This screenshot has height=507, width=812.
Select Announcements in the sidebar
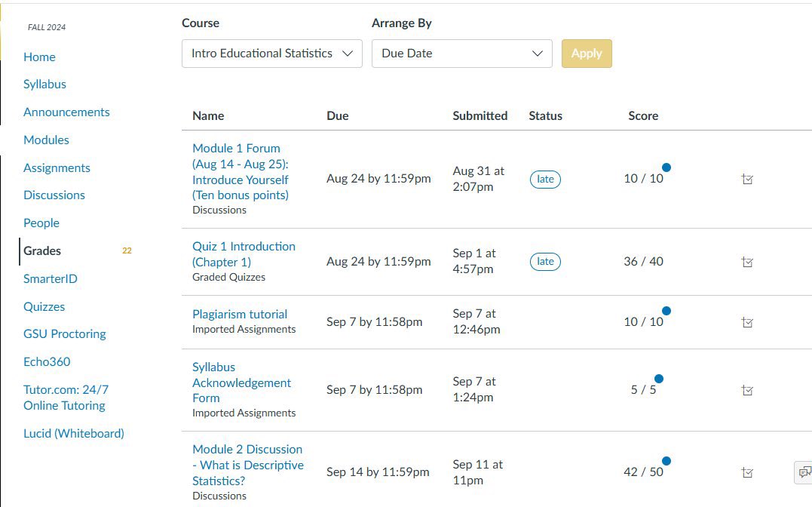click(x=66, y=112)
